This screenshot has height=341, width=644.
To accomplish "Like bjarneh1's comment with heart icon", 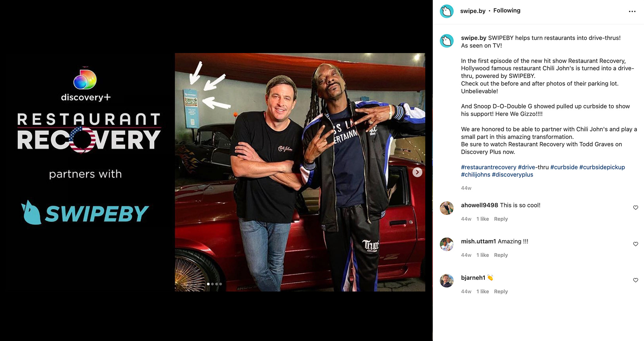I will [x=636, y=280].
